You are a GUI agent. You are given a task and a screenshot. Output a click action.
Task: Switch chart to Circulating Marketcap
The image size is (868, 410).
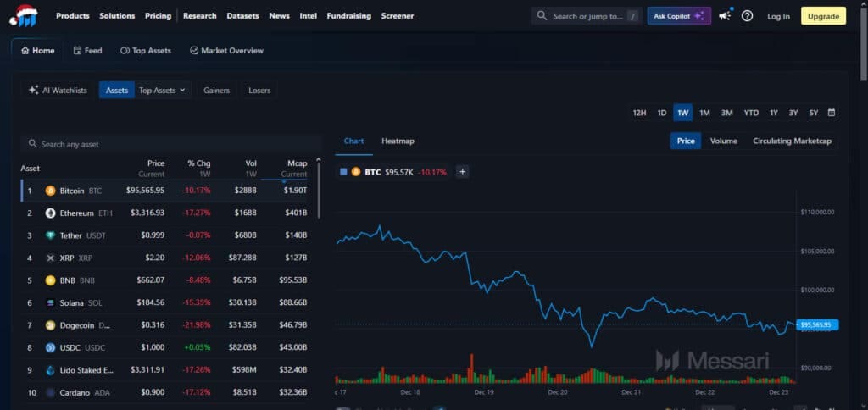792,141
